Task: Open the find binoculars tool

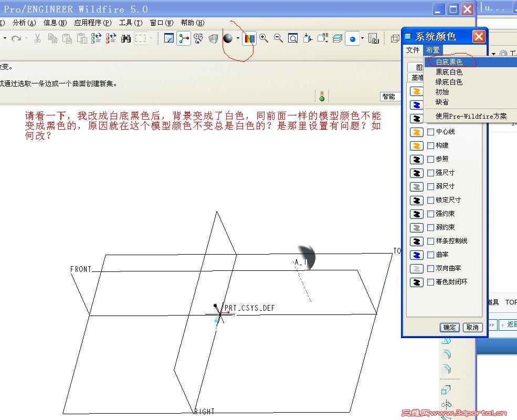Action: (125, 38)
